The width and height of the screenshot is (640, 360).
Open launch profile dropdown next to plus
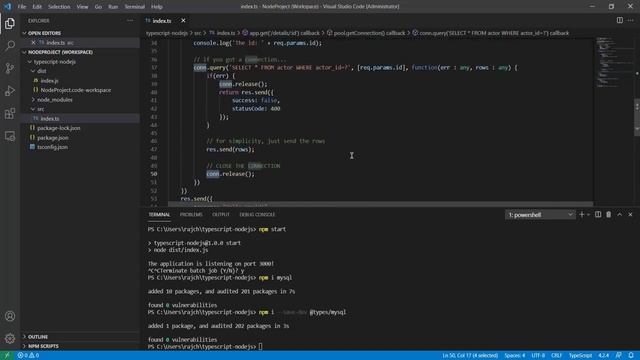(x=589, y=214)
